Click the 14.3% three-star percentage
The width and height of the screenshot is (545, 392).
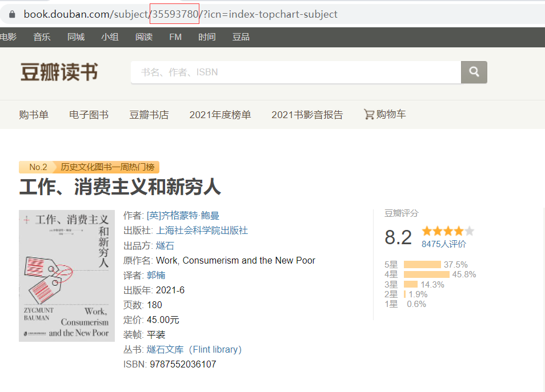click(x=432, y=285)
